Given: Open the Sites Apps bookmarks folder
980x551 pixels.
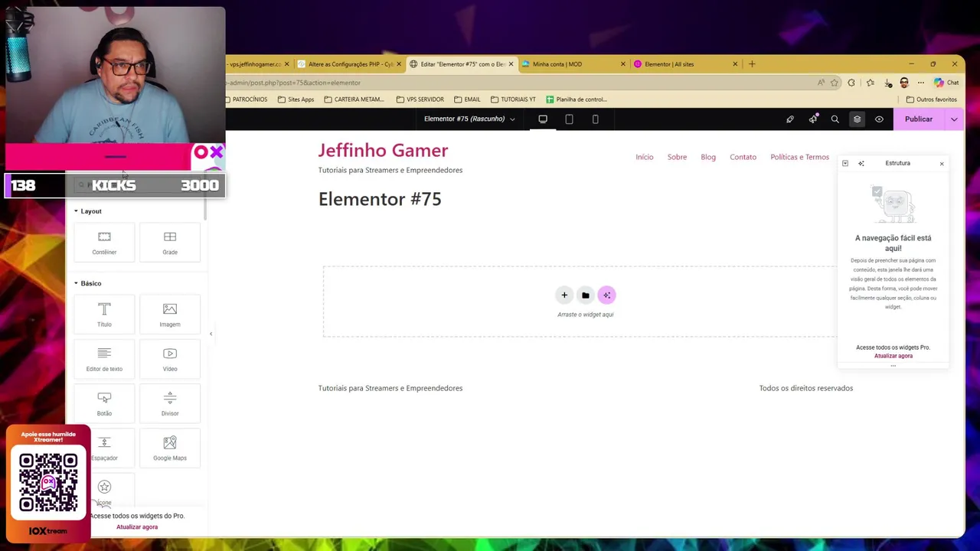Looking at the screenshot, I should pos(296,99).
